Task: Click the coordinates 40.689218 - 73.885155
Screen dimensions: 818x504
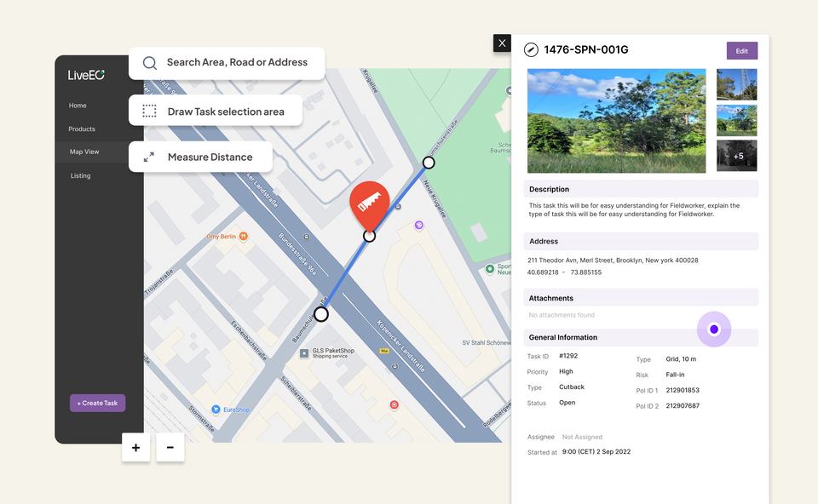Action: coord(564,272)
